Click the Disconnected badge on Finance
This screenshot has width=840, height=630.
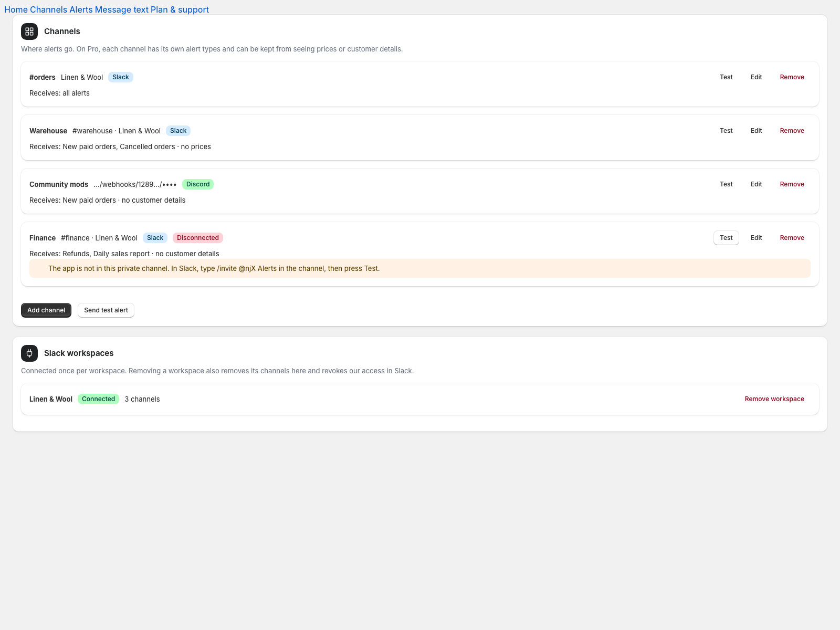(x=198, y=238)
